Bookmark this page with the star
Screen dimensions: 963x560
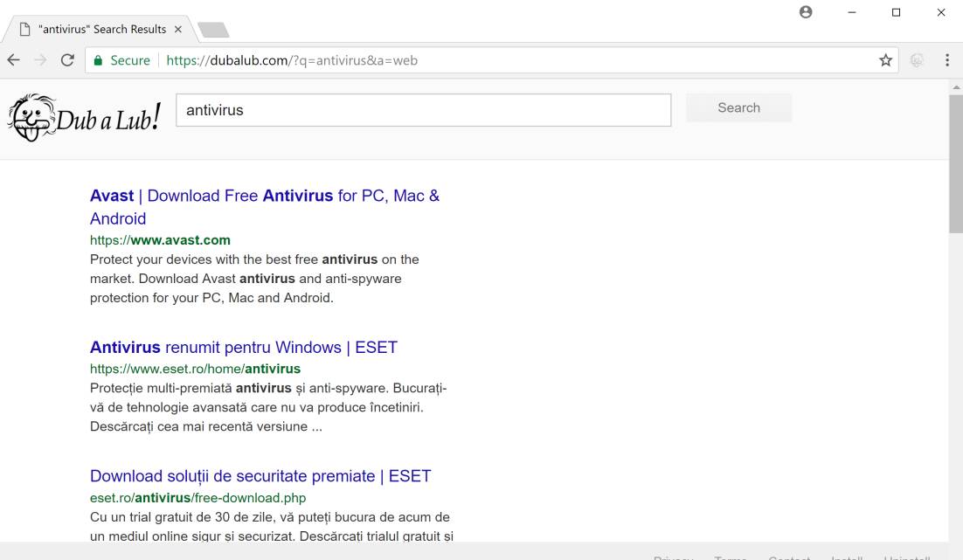tap(886, 60)
